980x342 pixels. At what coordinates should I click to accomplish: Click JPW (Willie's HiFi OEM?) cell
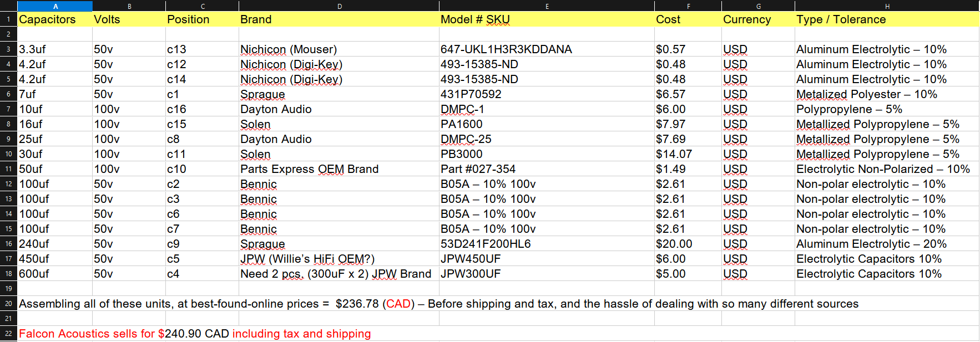coord(339,259)
